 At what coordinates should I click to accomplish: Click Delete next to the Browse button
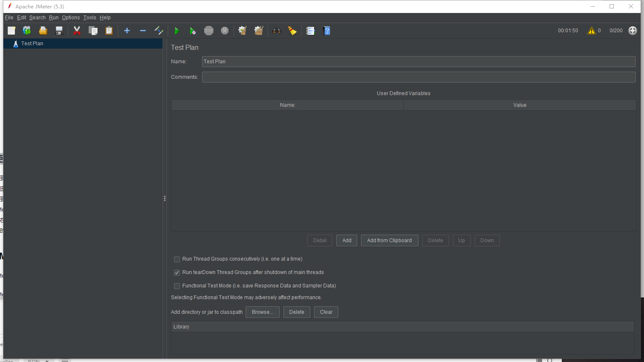pos(297,312)
